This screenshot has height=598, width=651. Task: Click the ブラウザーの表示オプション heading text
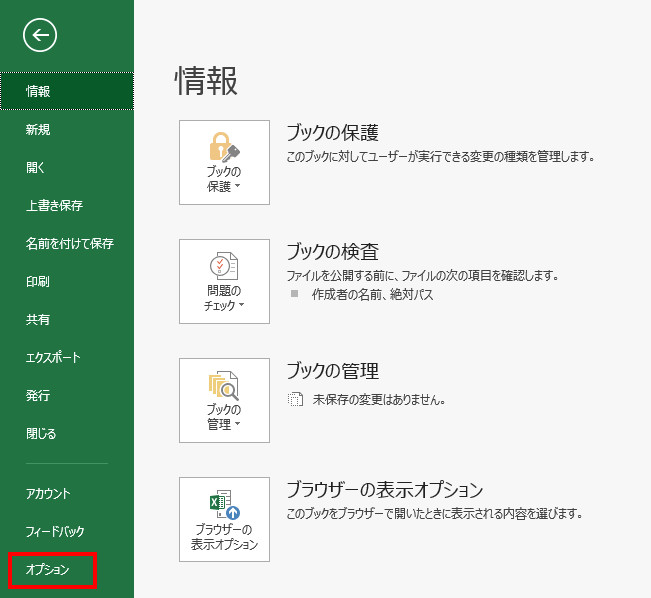[385, 490]
